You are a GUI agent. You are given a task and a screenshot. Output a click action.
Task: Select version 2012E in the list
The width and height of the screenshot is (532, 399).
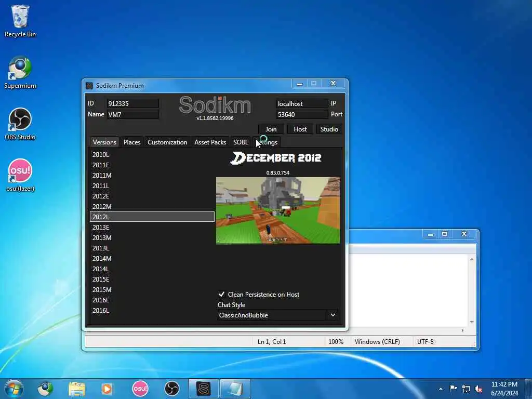coord(152,196)
